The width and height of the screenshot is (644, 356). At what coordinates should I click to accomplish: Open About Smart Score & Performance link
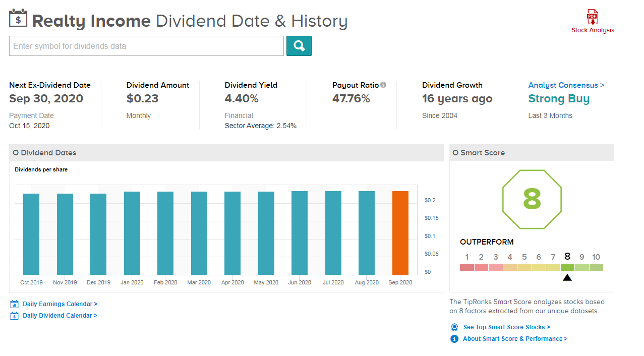point(515,339)
